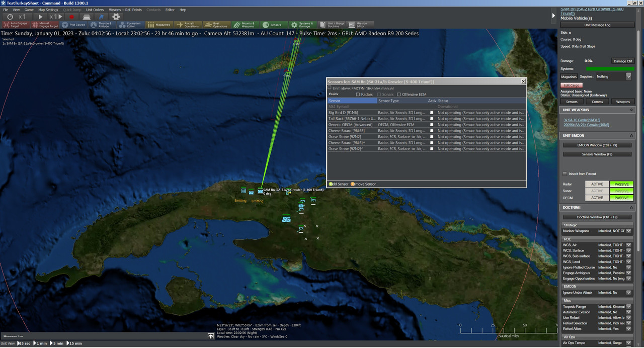Open Ignore Under Attack dropdown

tap(628, 292)
